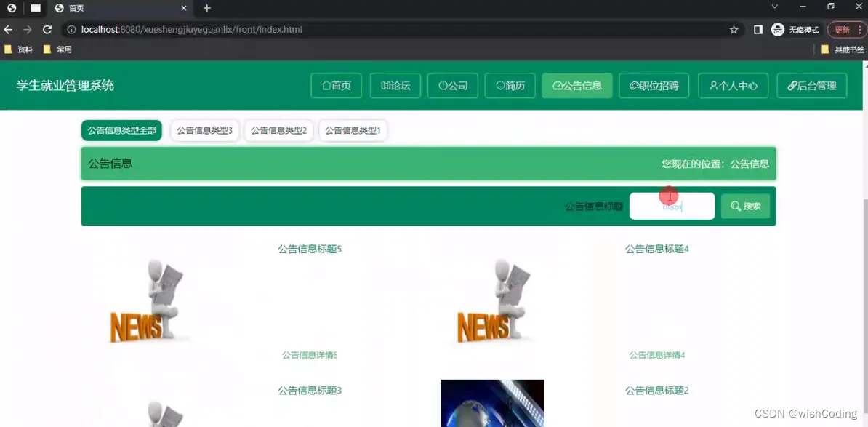
Task: Click the address bar URL
Action: click(191, 30)
